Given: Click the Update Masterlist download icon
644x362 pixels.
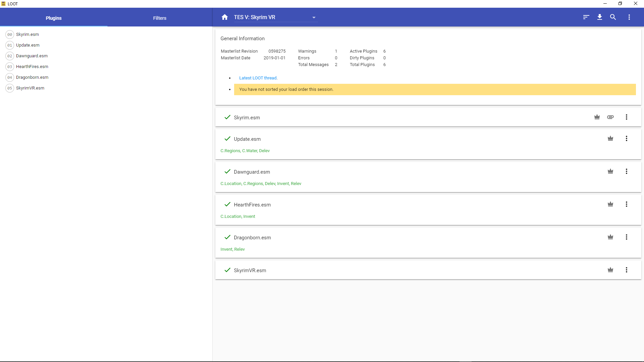Looking at the screenshot, I should pos(600,17).
